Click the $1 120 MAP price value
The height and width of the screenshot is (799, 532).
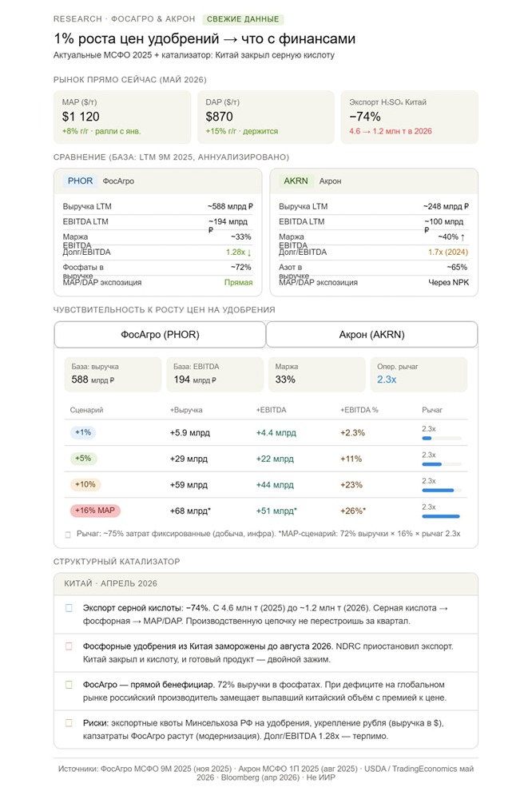point(81,117)
